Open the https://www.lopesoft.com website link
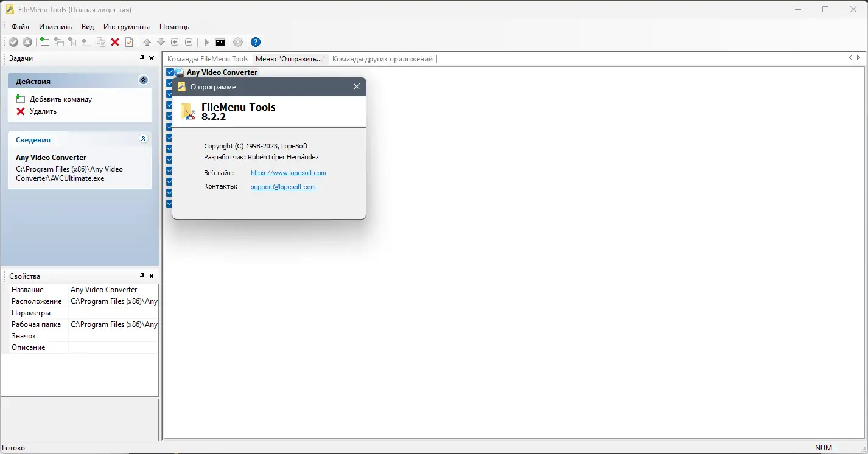The height and width of the screenshot is (454, 868). pos(289,173)
